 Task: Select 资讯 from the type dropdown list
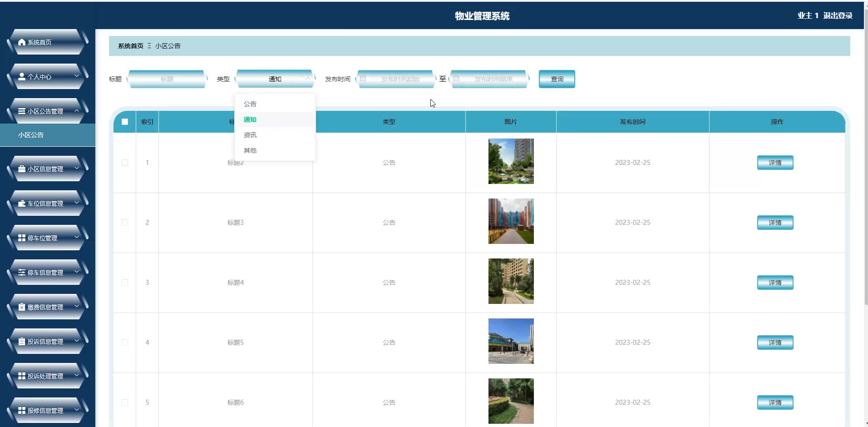pos(250,135)
